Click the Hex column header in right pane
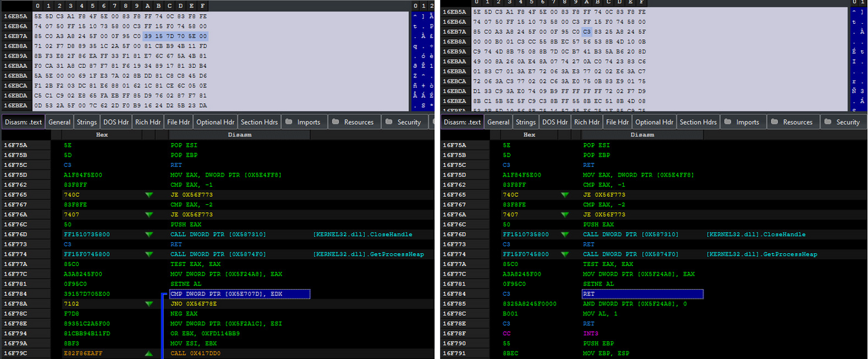868x359 pixels. (530, 135)
